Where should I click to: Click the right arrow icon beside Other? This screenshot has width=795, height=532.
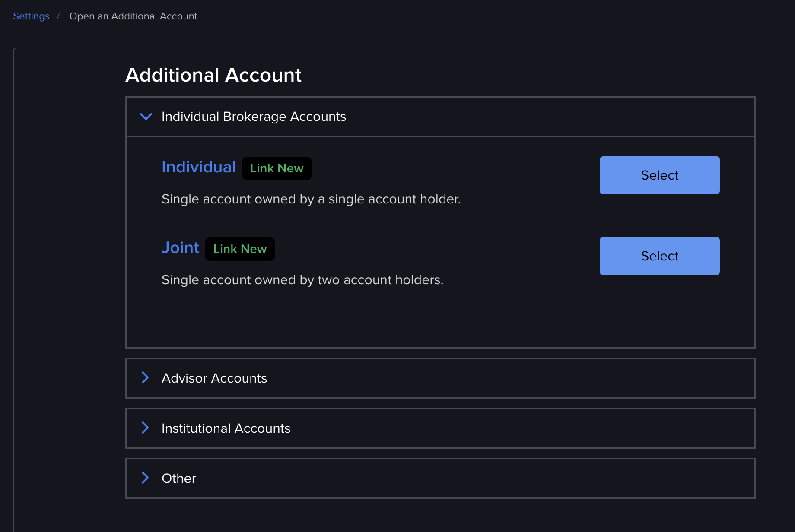click(145, 478)
